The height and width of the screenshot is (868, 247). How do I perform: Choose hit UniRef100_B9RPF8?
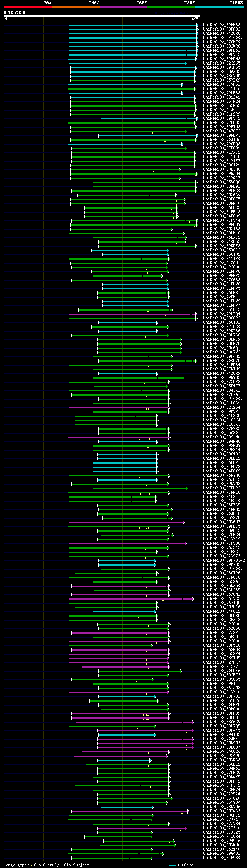click(x=222, y=246)
